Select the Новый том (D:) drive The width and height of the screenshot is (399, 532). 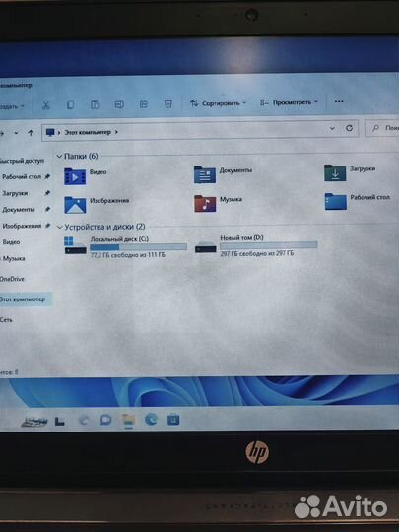click(x=256, y=245)
